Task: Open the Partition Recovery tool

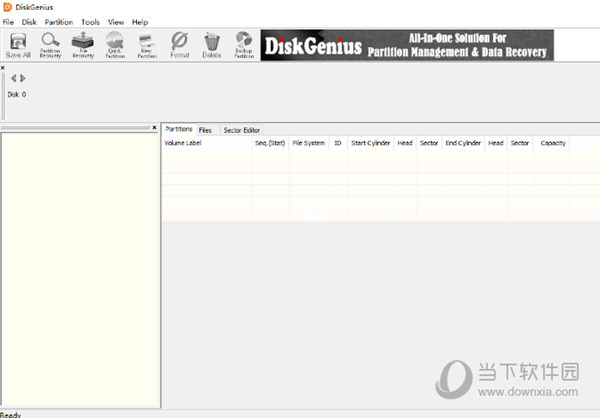Action: point(50,45)
